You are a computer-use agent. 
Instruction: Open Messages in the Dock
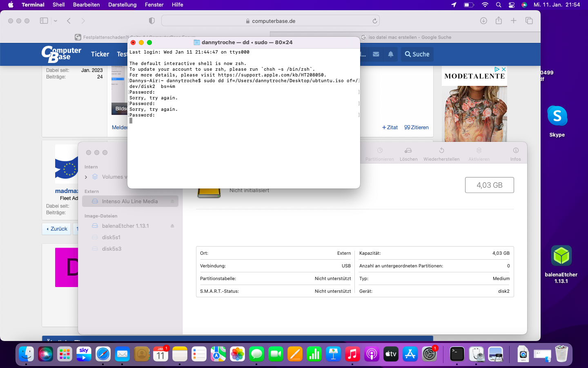[x=256, y=354]
